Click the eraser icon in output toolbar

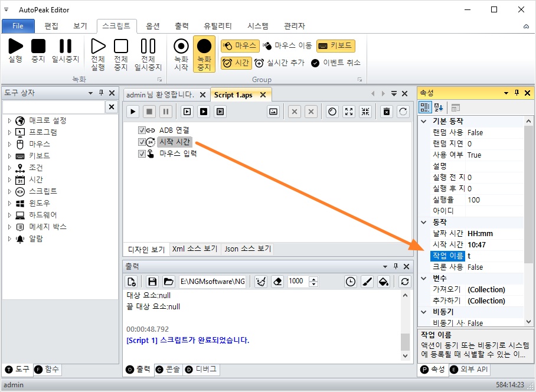tap(277, 282)
